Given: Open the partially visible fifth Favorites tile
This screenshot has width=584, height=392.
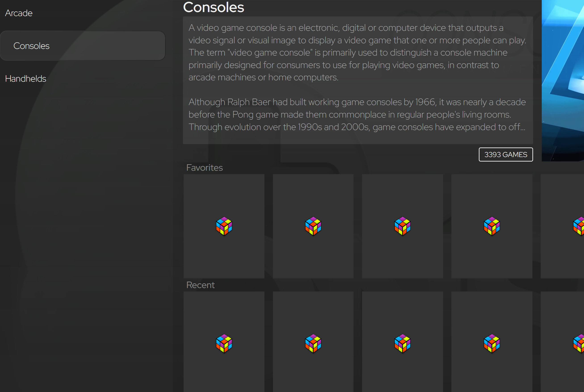Looking at the screenshot, I should pos(562,226).
